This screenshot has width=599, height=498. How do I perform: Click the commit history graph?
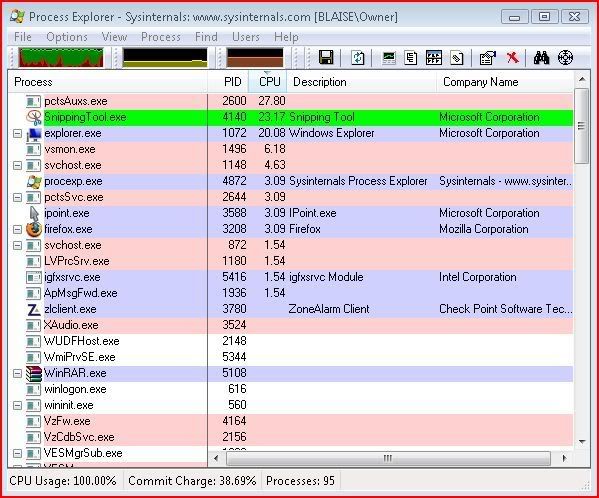[165, 57]
